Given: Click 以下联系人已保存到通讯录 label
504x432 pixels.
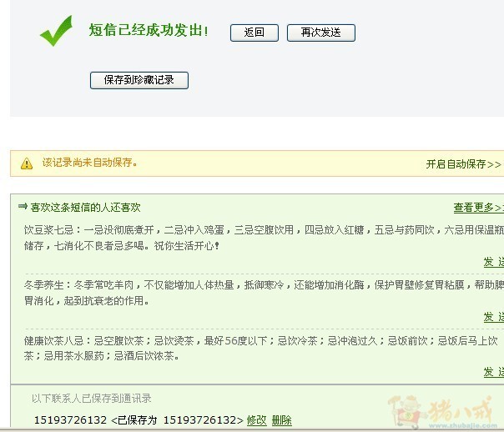Looking at the screenshot, I should click(92, 399).
